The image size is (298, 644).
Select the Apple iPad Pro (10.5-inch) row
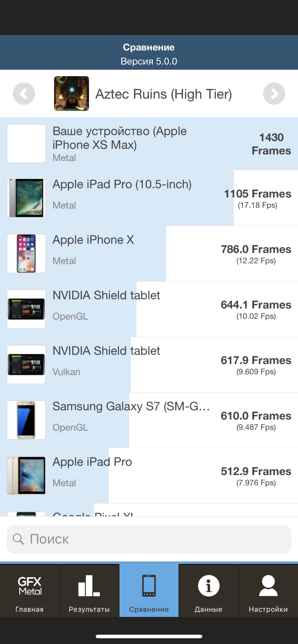149,198
